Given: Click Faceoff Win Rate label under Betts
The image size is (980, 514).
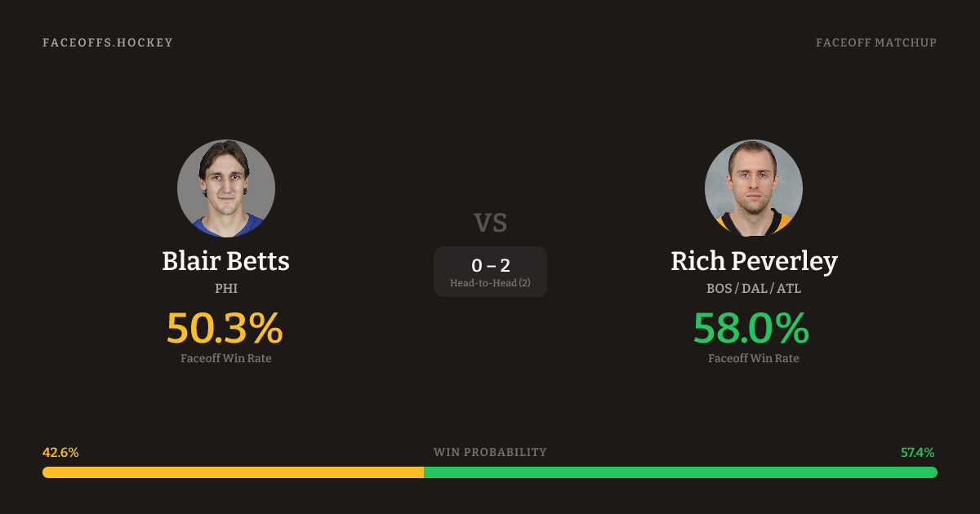Looking at the screenshot, I should coord(226,358).
